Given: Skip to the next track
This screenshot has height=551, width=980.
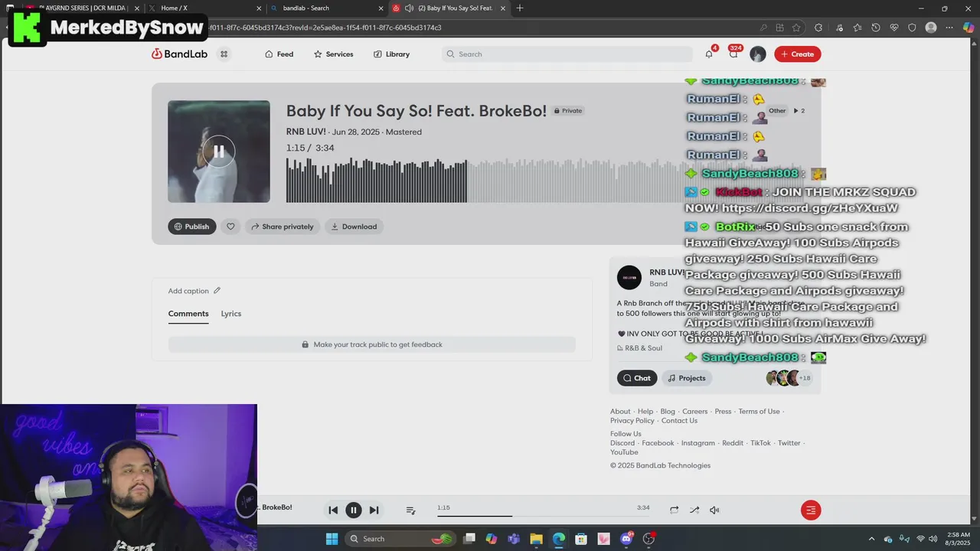Looking at the screenshot, I should pyautogui.click(x=374, y=510).
